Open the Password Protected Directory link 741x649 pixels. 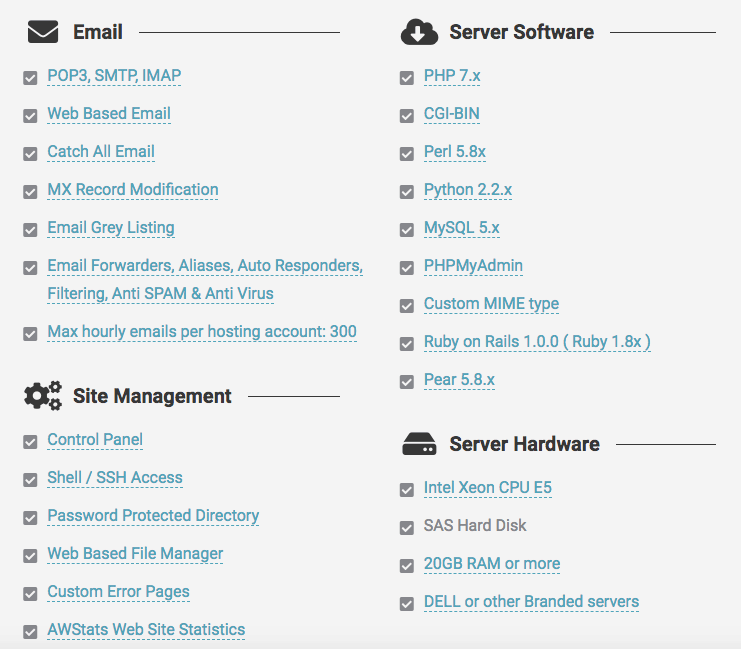[153, 516]
